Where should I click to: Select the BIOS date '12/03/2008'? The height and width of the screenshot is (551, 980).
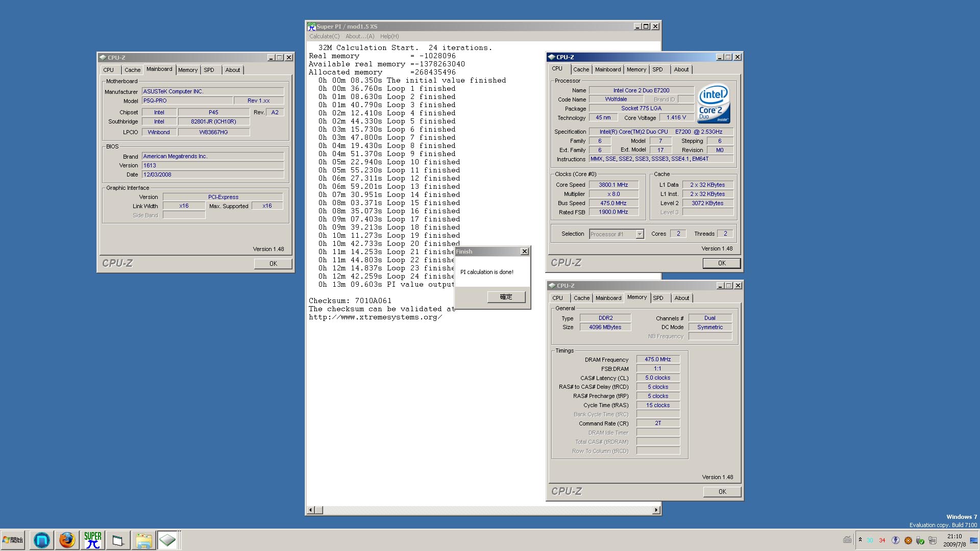213,174
